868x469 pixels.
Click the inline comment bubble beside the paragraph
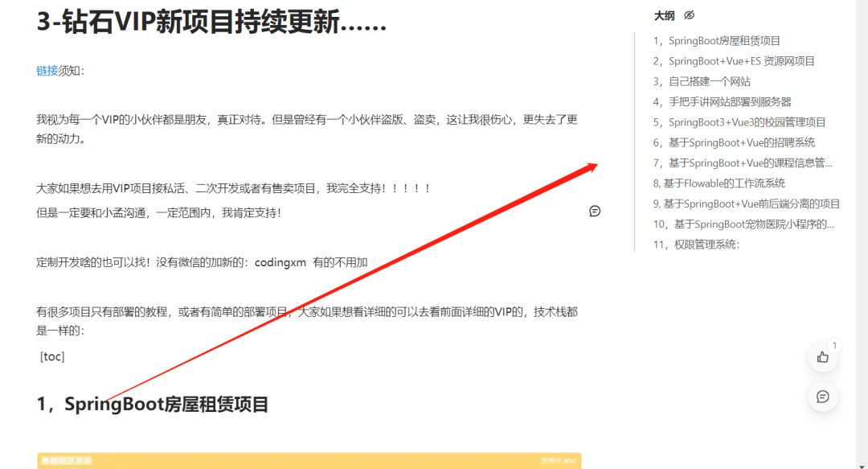point(596,212)
